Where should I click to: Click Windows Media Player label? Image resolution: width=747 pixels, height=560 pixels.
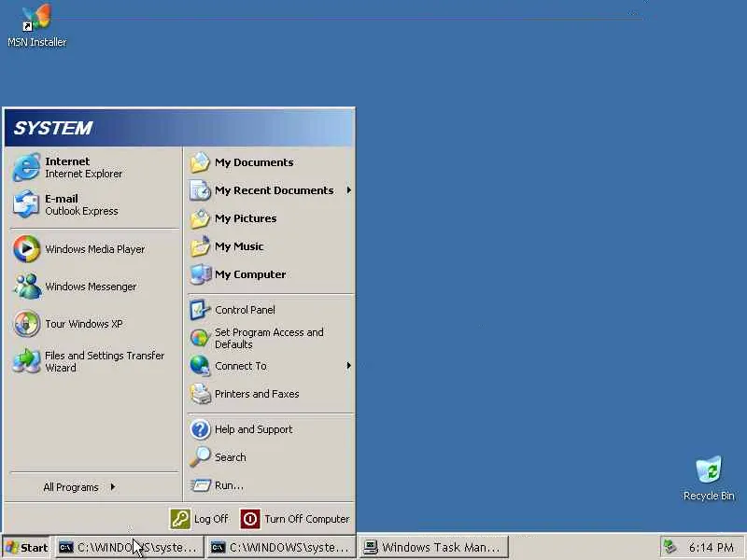(95, 249)
